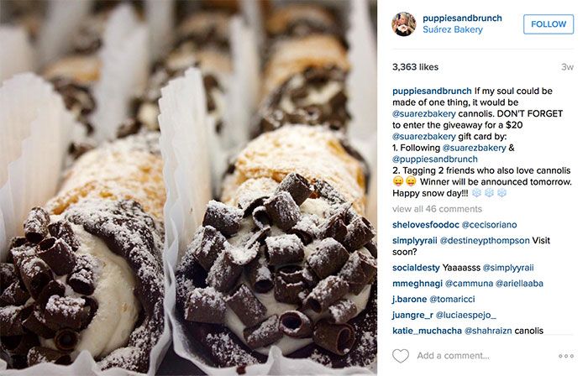Expand view all 46 comments
Viewport: 588px width, 376px height.
coord(437,209)
